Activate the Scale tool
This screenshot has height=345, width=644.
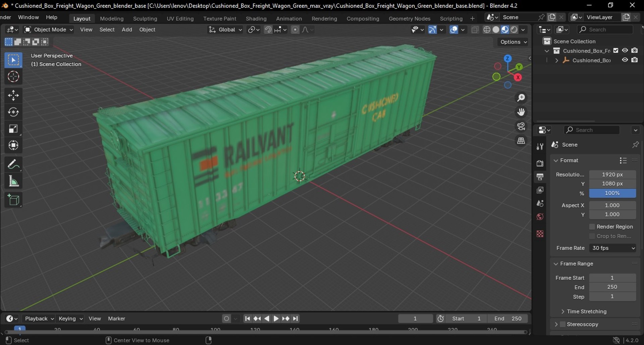(x=13, y=129)
